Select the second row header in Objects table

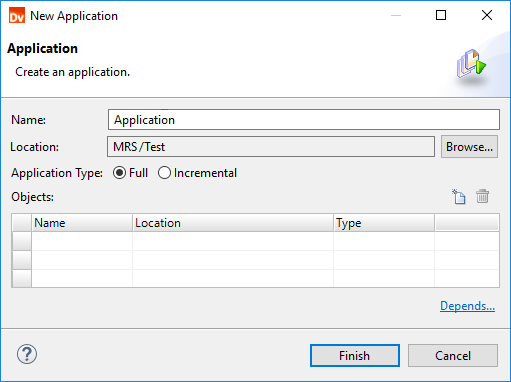pos(22,260)
